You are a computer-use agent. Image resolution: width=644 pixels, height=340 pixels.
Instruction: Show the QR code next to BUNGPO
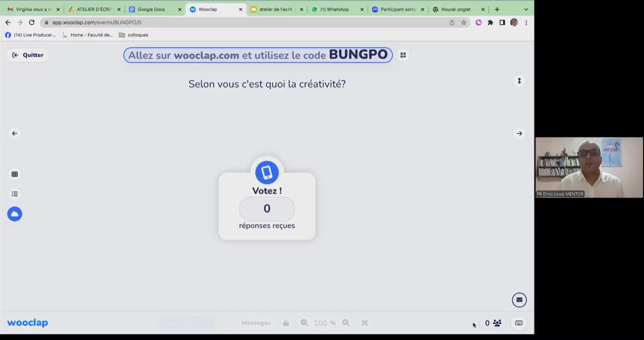pyautogui.click(x=403, y=55)
